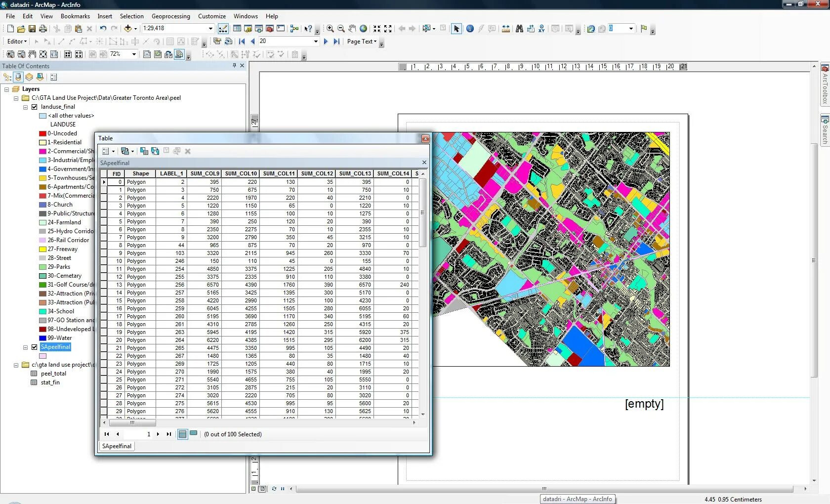
Task: Switch to show selected records view
Action: [x=194, y=434]
